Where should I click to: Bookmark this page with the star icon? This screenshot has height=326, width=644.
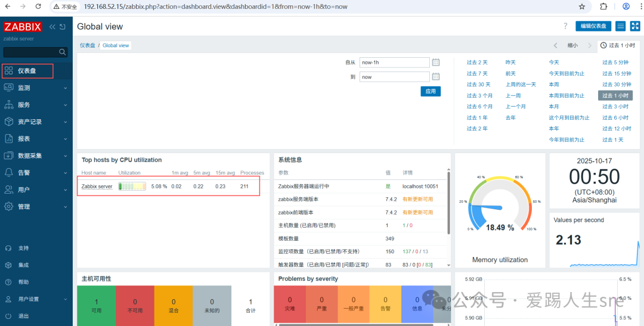tap(582, 7)
